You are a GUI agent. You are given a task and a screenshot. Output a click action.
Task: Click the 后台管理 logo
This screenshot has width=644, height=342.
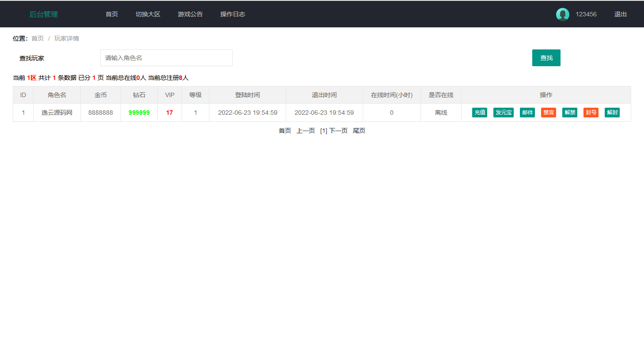pos(44,15)
